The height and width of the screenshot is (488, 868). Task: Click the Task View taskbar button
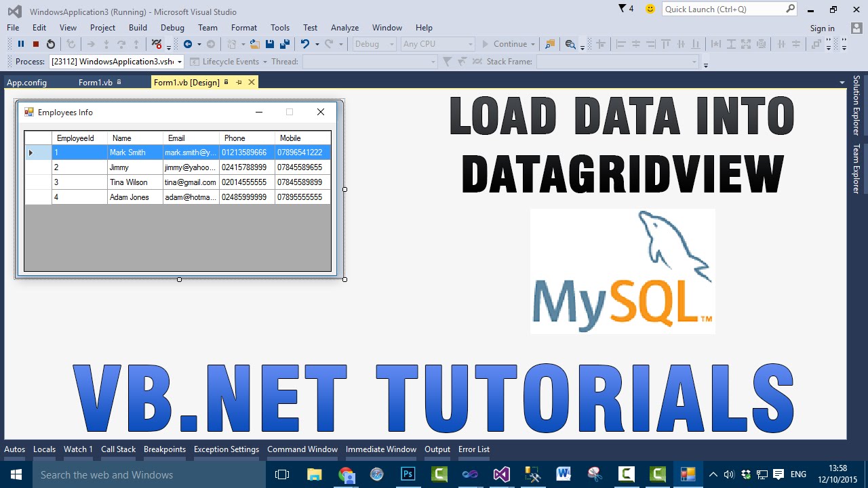pyautogui.click(x=282, y=474)
